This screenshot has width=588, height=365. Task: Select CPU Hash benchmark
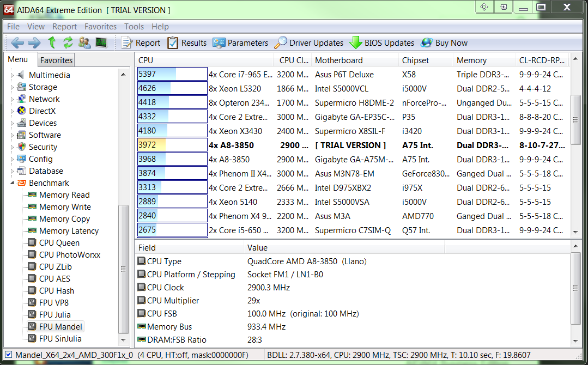57,291
